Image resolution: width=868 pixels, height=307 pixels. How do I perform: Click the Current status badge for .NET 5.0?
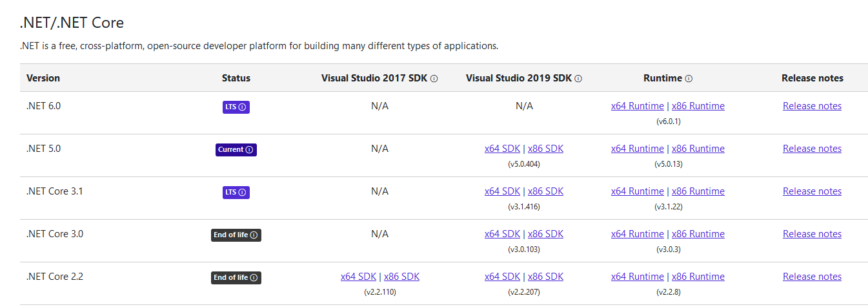236,150
